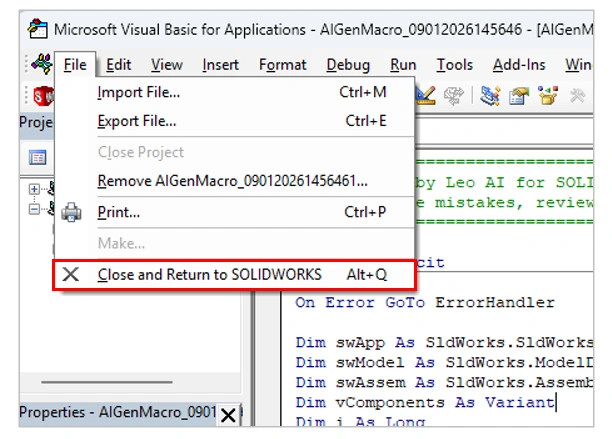Viewport: 612px width, 439px height.
Task: Click the grayed Toolbox hammer-and-wrench icon
Action: click(x=577, y=95)
